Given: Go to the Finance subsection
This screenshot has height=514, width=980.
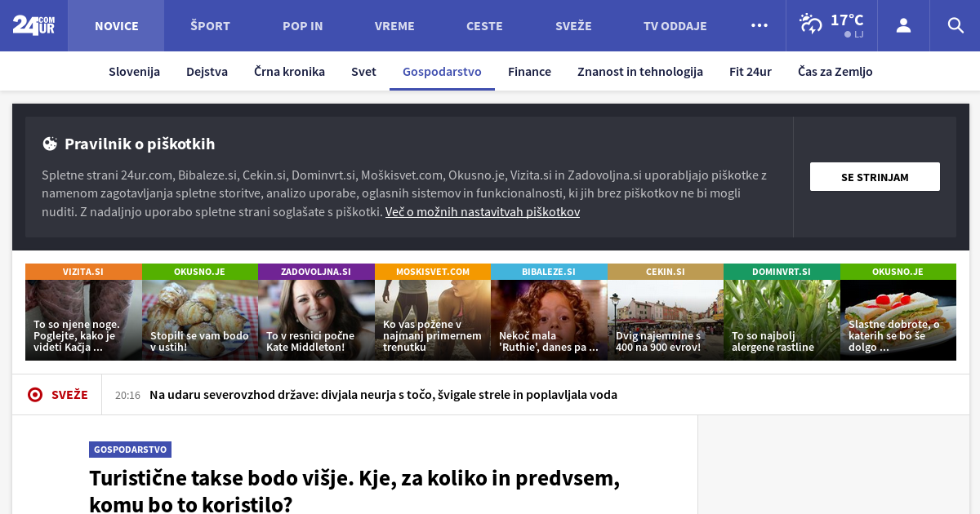Looking at the screenshot, I should click(x=529, y=71).
